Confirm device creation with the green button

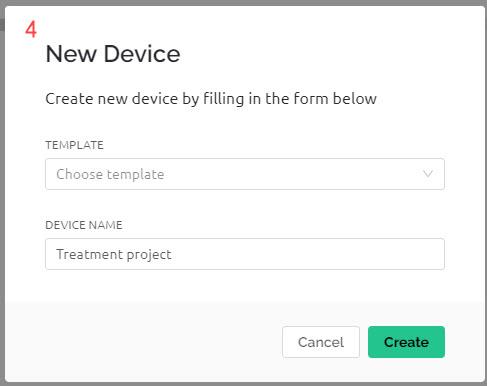point(406,342)
